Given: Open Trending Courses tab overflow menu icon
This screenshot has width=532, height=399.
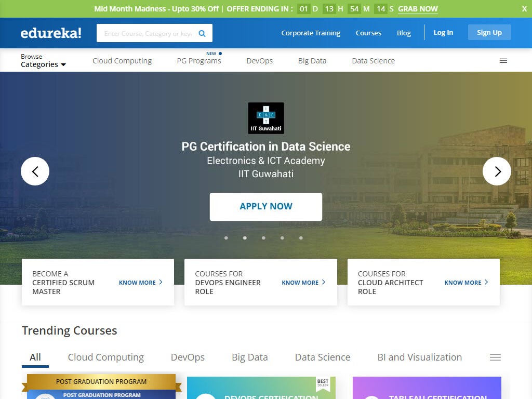Looking at the screenshot, I should tap(495, 357).
